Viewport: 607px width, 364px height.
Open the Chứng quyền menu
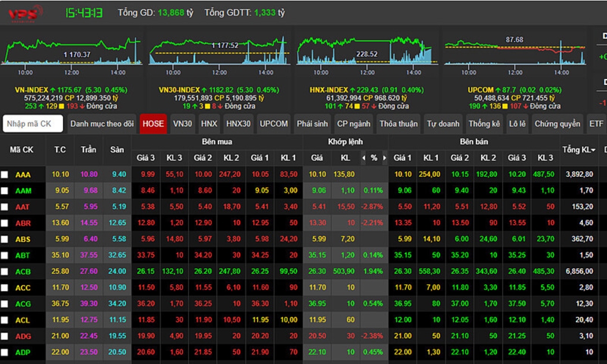(x=557, y=124)
